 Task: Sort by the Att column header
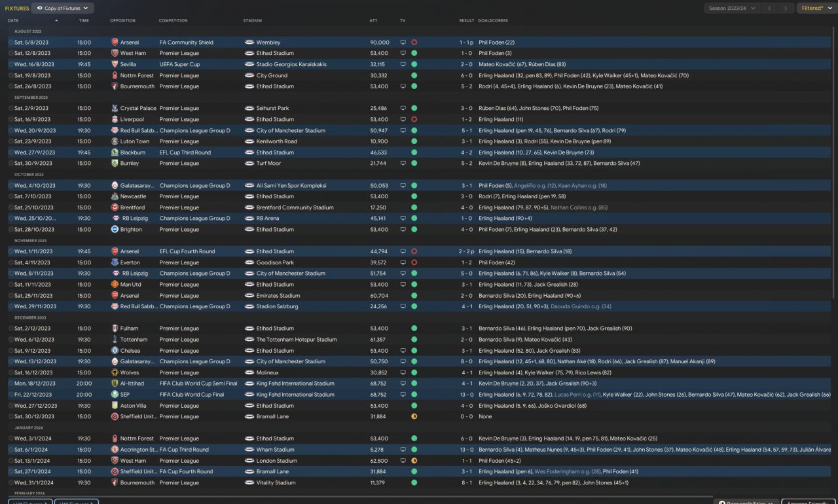pyautogui.click(x=373, y=21)
